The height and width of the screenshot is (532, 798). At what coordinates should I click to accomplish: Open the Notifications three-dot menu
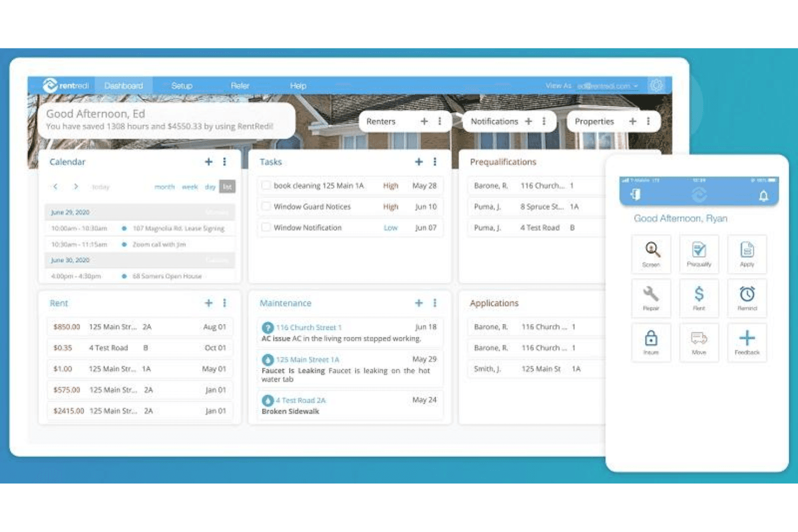(544, 121)
